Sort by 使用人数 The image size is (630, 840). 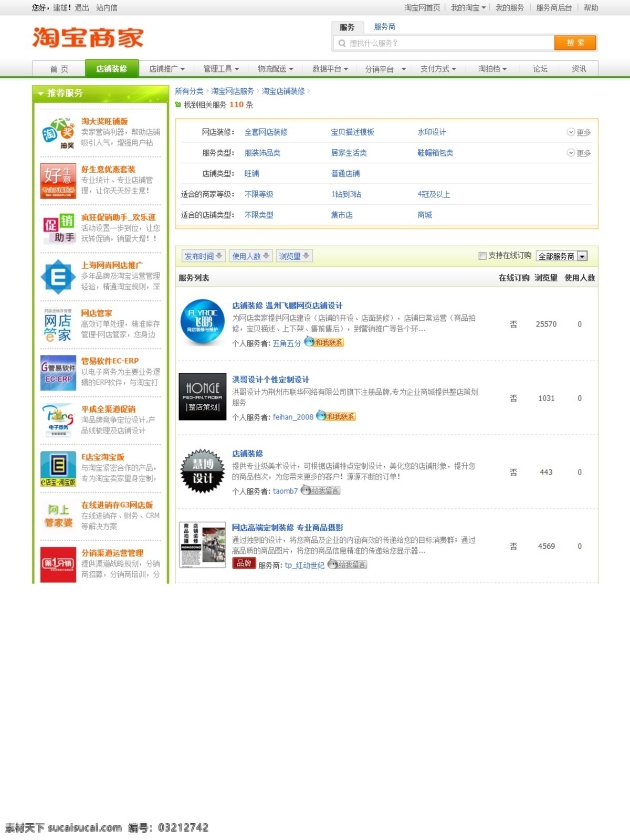tap(251, 256)
